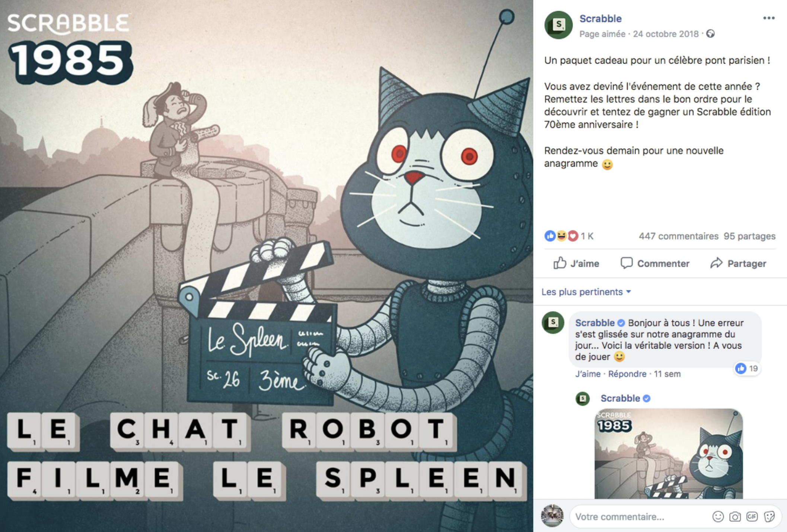Viewport: 787px width, 532px height.
Task: Expand the Les plus pertinents sort dropdown
Action: (x=586, y=292)
